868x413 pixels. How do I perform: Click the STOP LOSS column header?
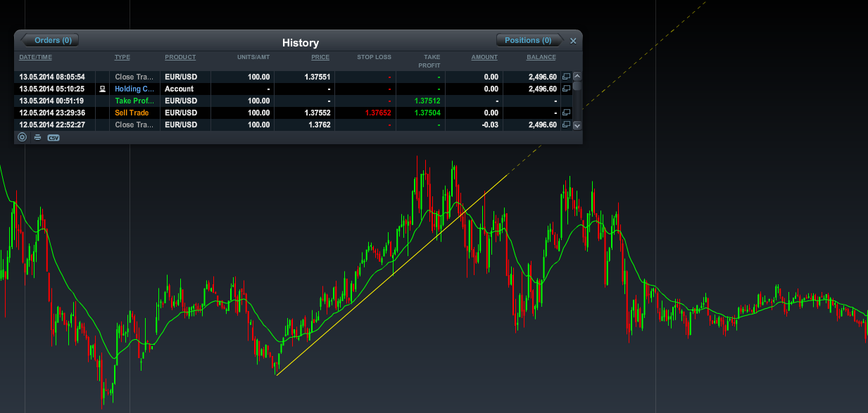[375, 57]
